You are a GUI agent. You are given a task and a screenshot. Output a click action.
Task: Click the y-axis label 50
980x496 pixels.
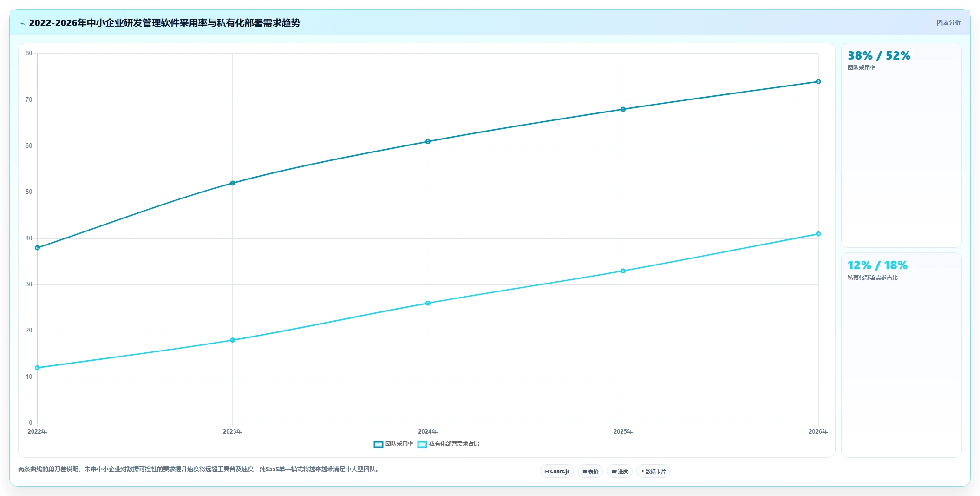pyautogui.click(x=29, y=192)
